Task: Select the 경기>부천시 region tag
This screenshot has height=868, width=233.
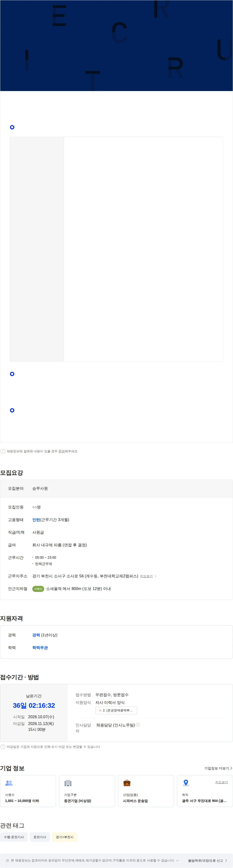Action: click(65, 837)
